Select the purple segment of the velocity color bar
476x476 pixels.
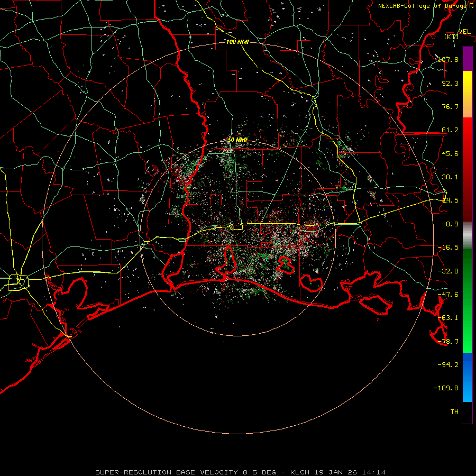(467, 59)
